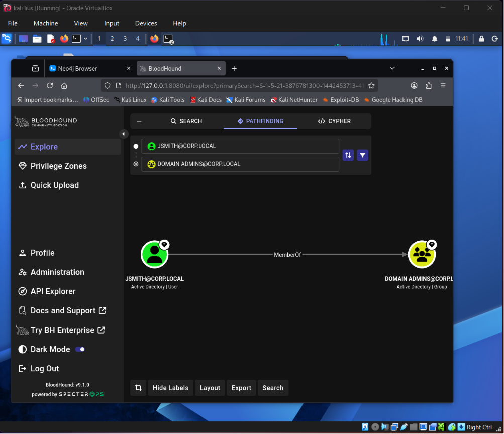The width and height of the screenshot is (504, 434).
Task: Bookmark this page with the star
Action: click(x=371, y=86)
